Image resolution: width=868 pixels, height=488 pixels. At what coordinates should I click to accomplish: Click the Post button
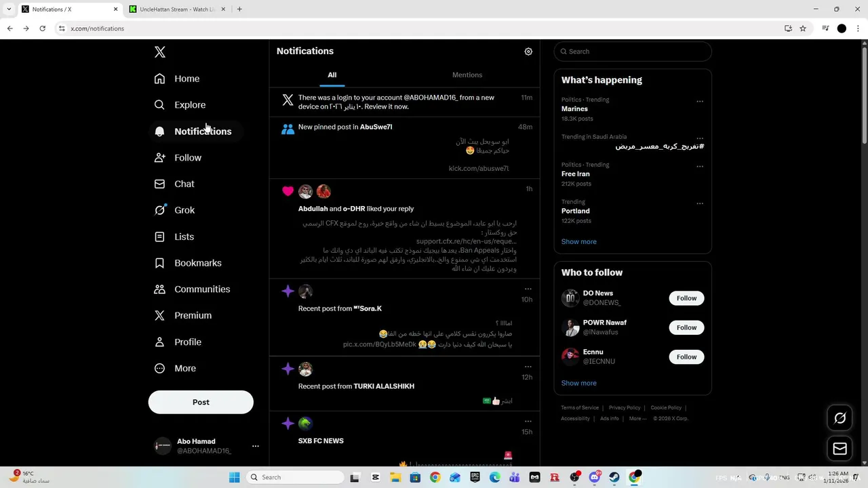coord(201,402)
